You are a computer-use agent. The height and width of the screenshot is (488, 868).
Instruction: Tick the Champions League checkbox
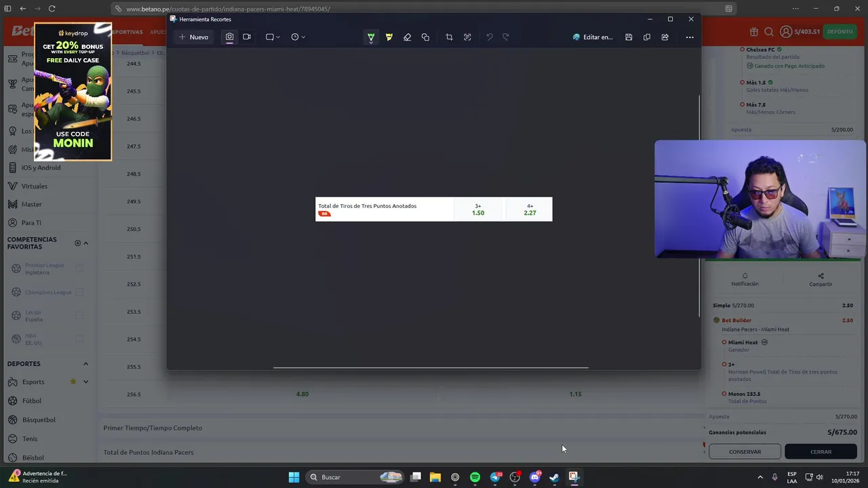[79, 292]
